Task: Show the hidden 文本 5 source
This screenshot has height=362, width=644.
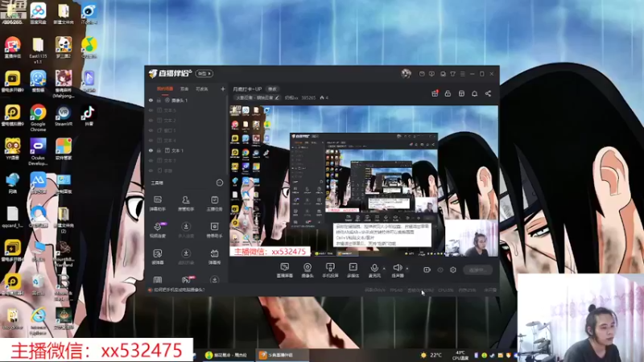Action: point(151,110)
